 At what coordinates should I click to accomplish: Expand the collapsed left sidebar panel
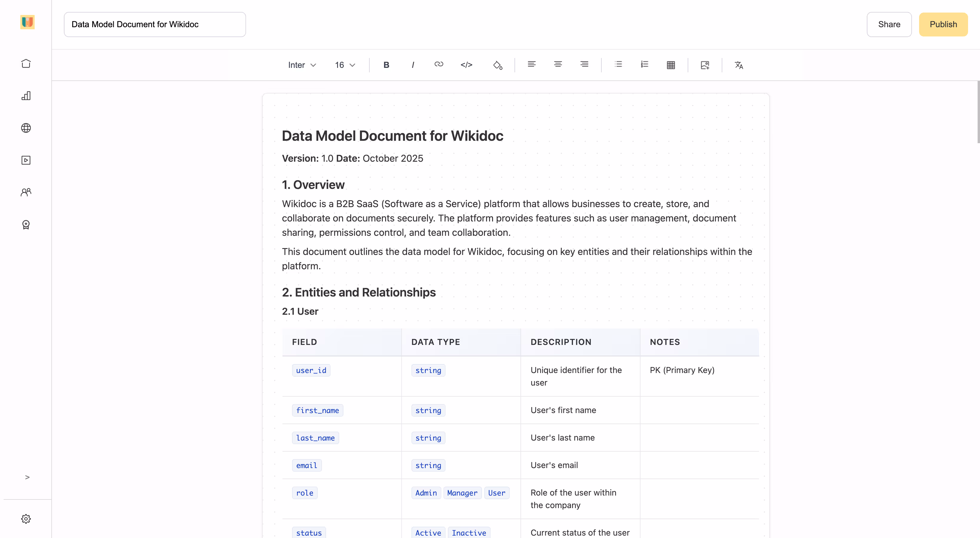tap(27, 477)
